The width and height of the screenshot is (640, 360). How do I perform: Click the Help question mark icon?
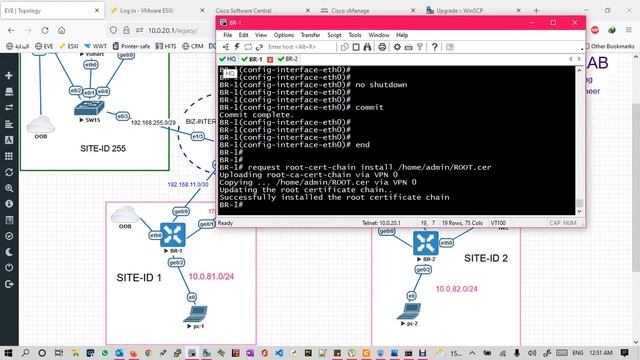434,47
